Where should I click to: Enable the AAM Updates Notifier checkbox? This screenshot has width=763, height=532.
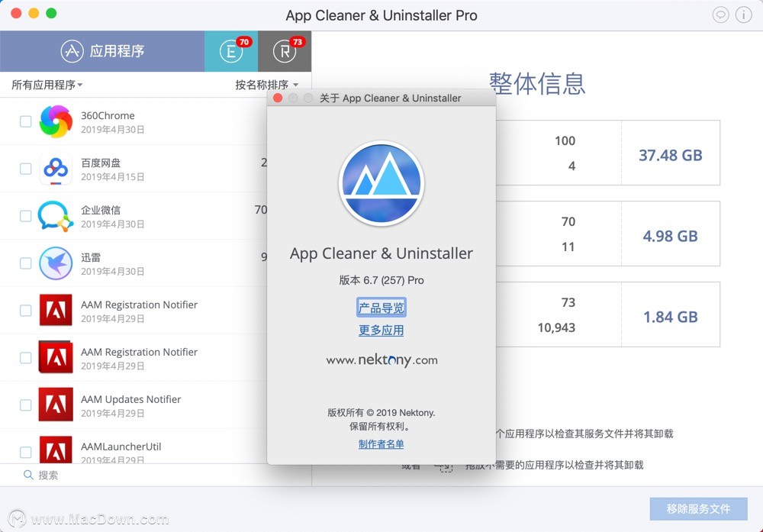pos(25,405)
